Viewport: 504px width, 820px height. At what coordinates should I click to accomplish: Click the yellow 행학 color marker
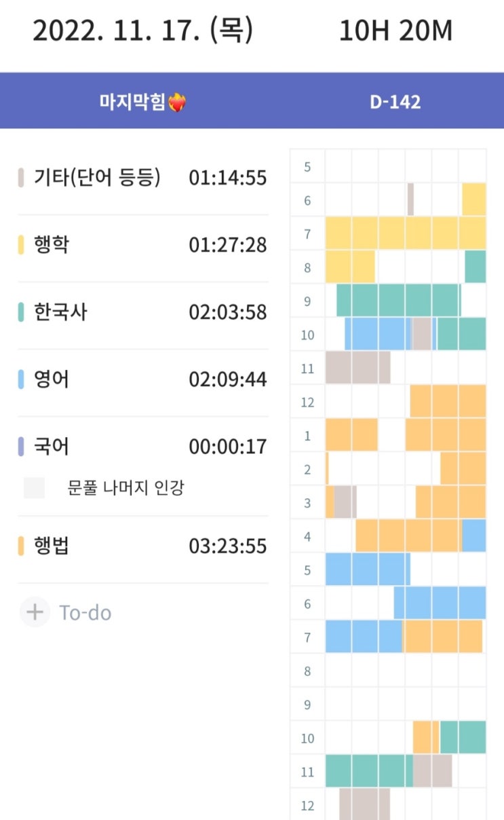click(x=21, y=245)
